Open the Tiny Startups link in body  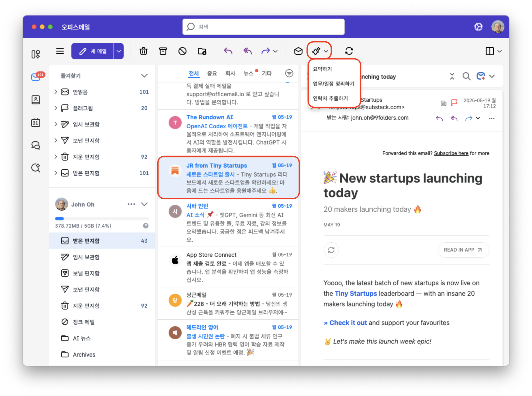(x=356, y=294)
